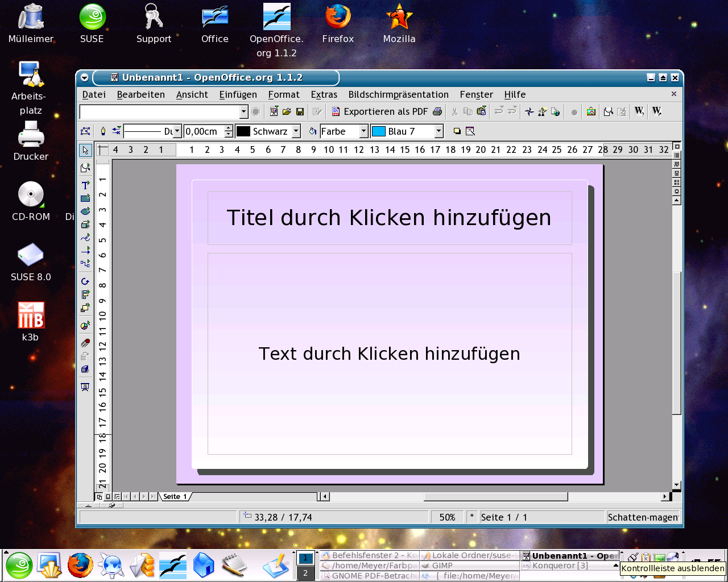728x582 pixels.
Task: Click the Seite 1 page tab
Action: 175,496
